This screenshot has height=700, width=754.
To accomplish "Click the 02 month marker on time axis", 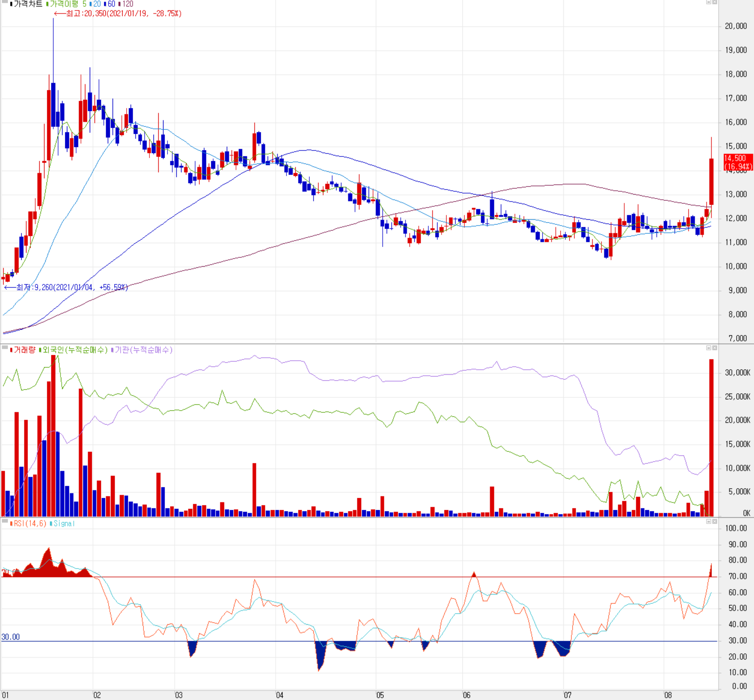I will click(x=97, y=695).
